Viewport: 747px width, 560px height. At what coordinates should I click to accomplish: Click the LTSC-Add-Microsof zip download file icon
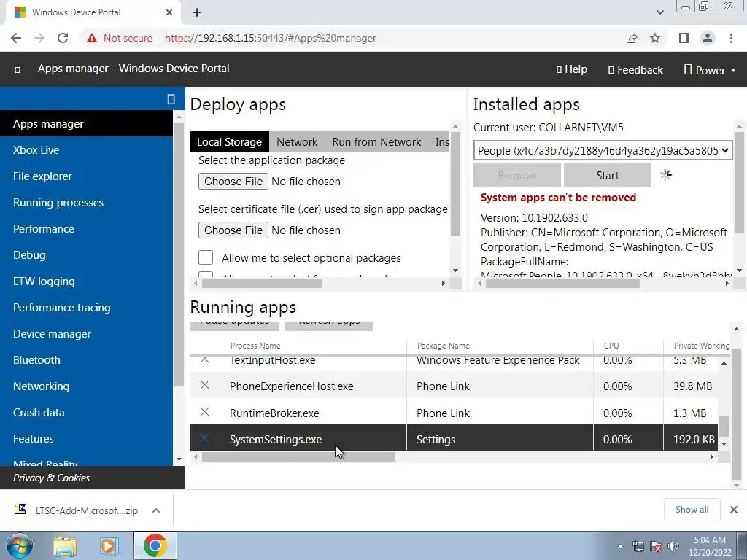20,510
